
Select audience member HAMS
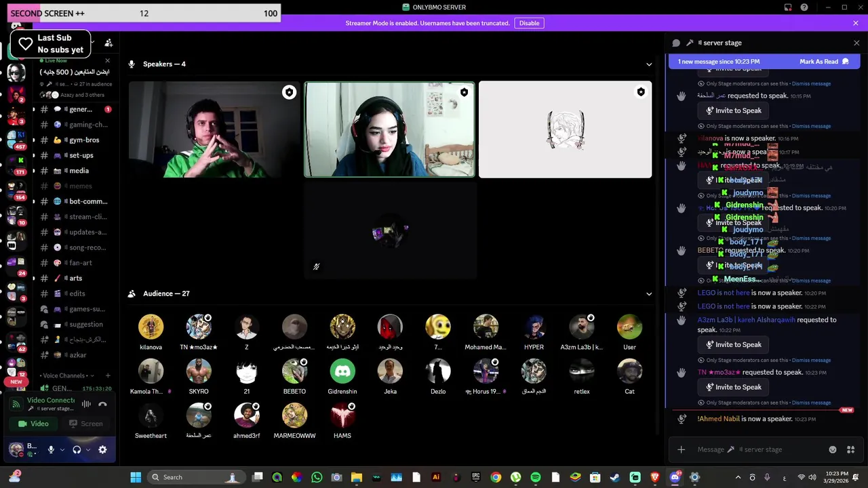[x=342, y=420]
